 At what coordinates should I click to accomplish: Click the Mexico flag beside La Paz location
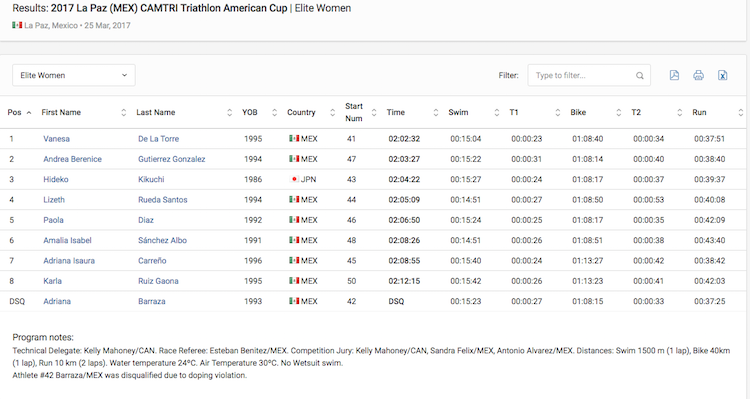[x=17, y=25]
